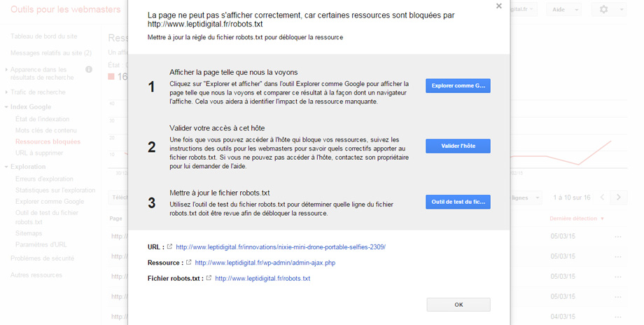Image resolution: width=644 pixels, height=325 pixels.
Task: Open État de l'indexation
Action: pos(42,119)
